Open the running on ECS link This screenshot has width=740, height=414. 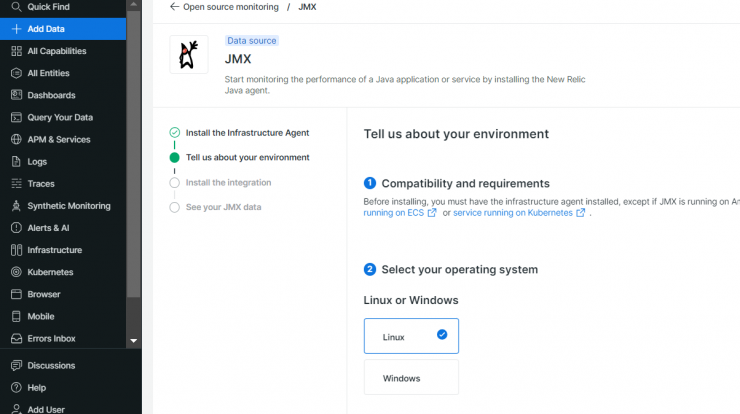pos(394,213)
